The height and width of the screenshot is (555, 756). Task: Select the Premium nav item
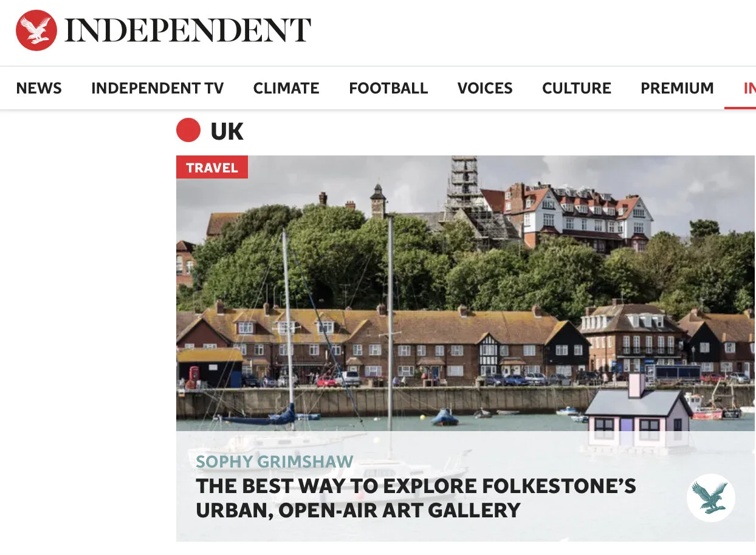pos(677,89)
